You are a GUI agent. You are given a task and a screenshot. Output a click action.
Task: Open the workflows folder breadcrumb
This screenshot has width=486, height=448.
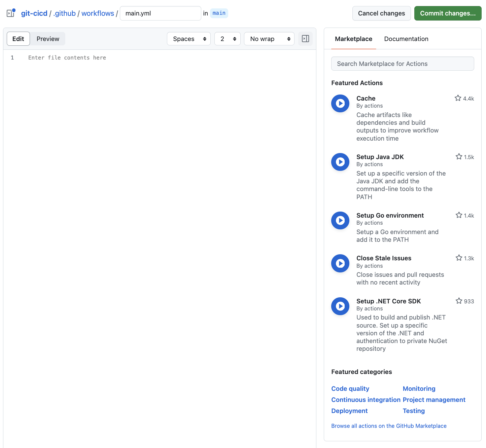pos(98,13)
